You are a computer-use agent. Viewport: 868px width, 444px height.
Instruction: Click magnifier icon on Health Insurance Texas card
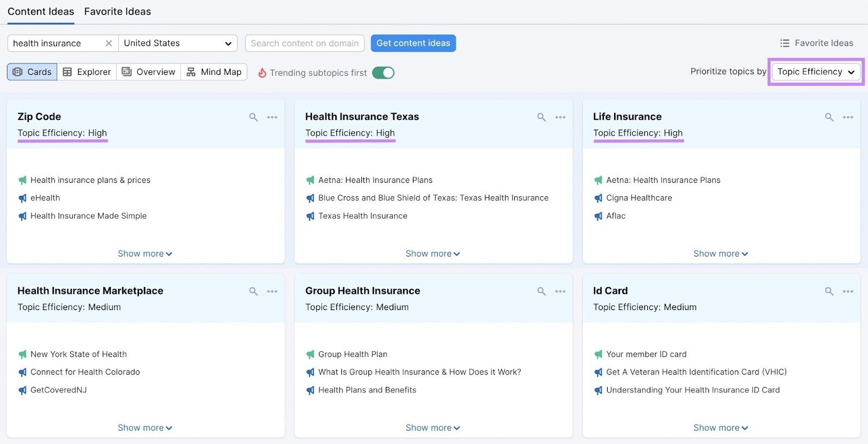[541, 117]
